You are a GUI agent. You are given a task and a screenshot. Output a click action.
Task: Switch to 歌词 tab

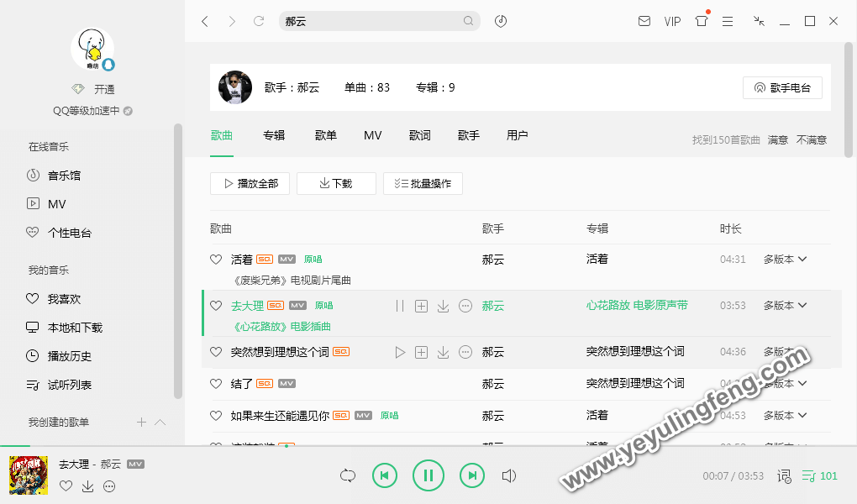pos(420,135)
